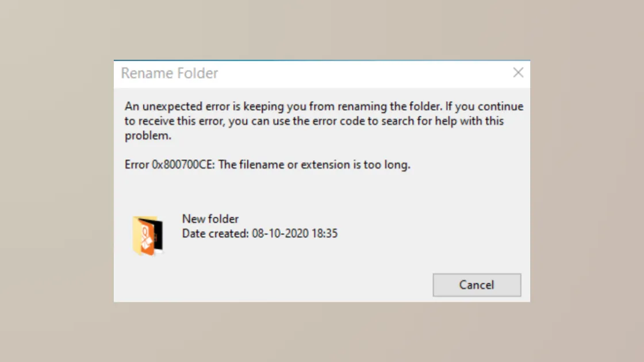Click the dialog close glyph top right
Image resolution: width=644 pixels, height=362 pixels.
pyautogui.click(x=518, y=73)
